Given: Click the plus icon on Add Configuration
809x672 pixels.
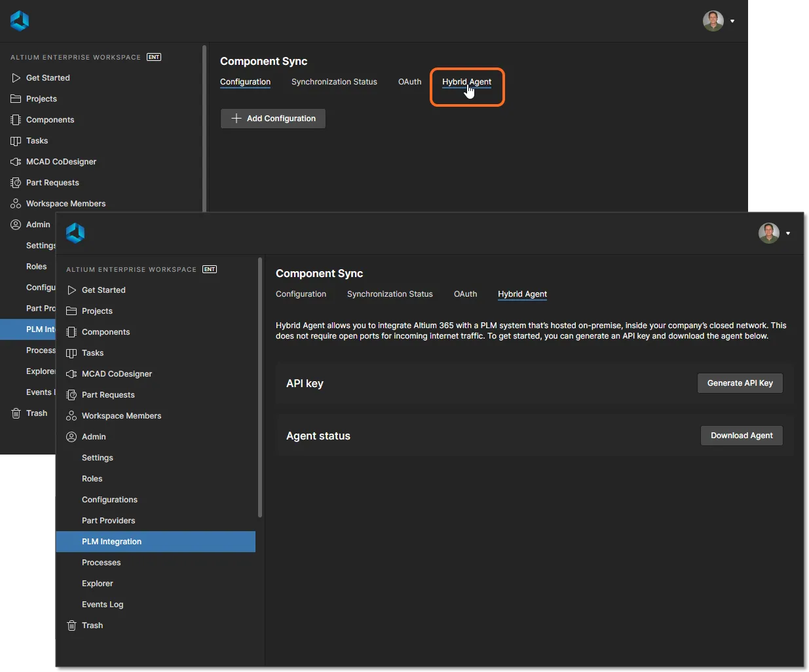Looking at the screenshot, I should click(236, 119).
